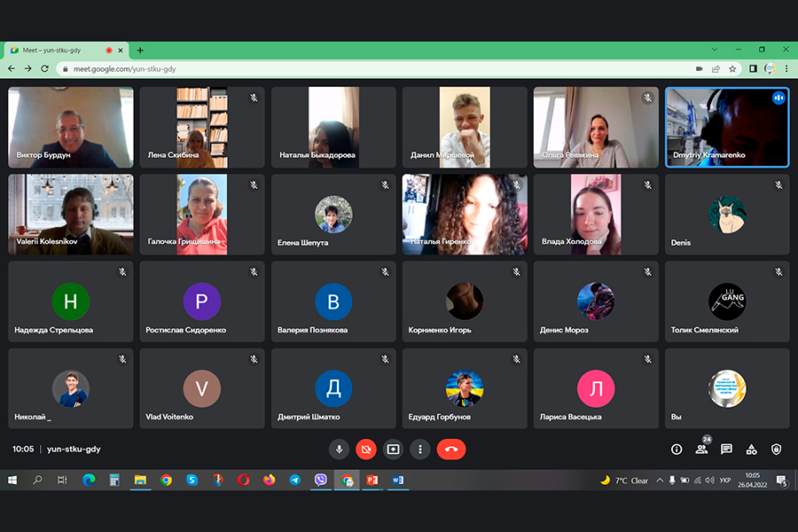Viewport: 798px width, 532px height.
Task: Open Task View on the taskbar
Action: tap(62, 480)
